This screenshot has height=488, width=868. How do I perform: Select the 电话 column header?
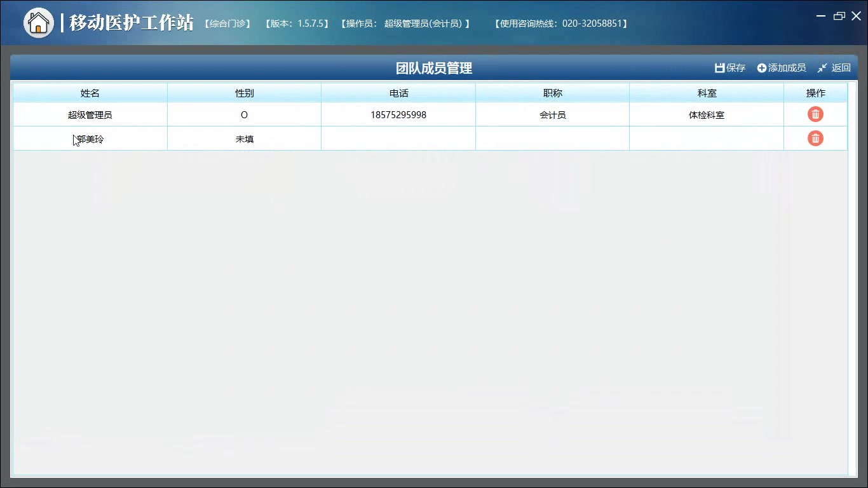point(398,93)
